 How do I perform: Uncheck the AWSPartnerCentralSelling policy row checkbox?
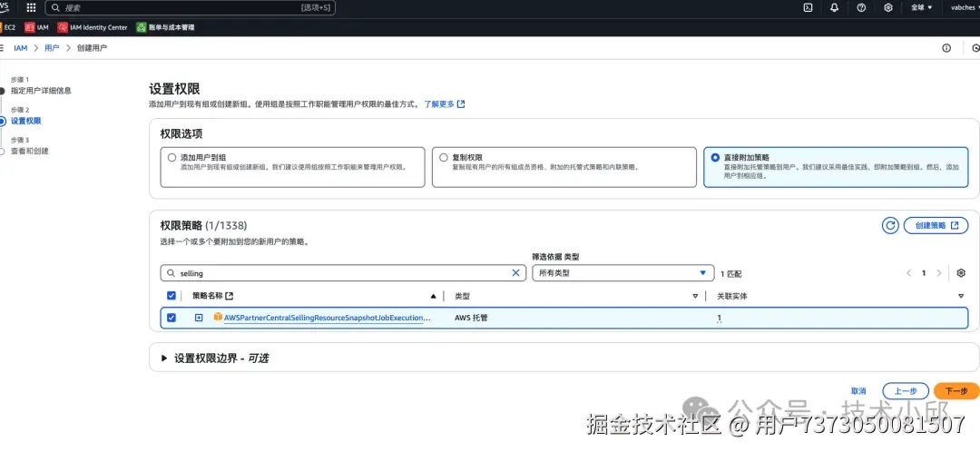[171, 318]
